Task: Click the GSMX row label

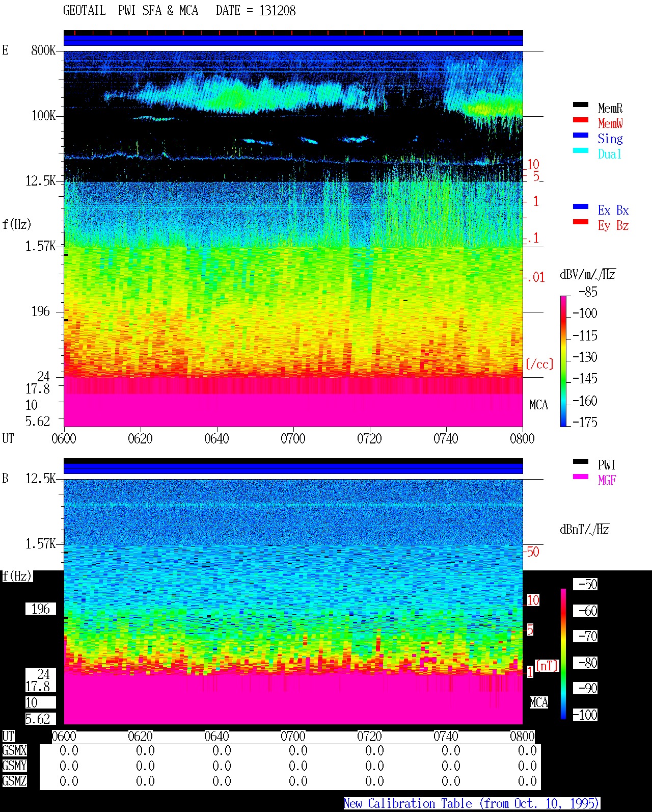Action: point(14,750)
